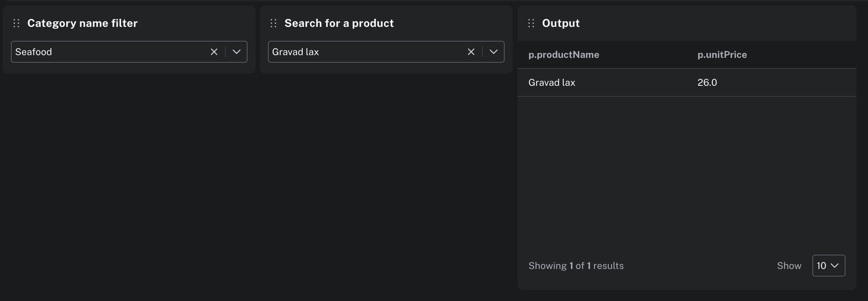Clear the Seafood filter using the X icon

214,52
